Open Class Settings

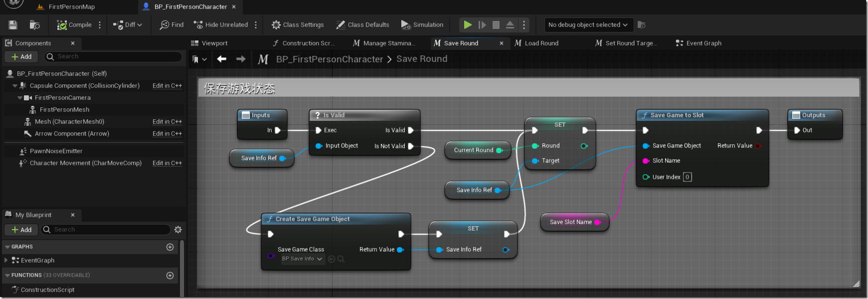tap(298, 25)
